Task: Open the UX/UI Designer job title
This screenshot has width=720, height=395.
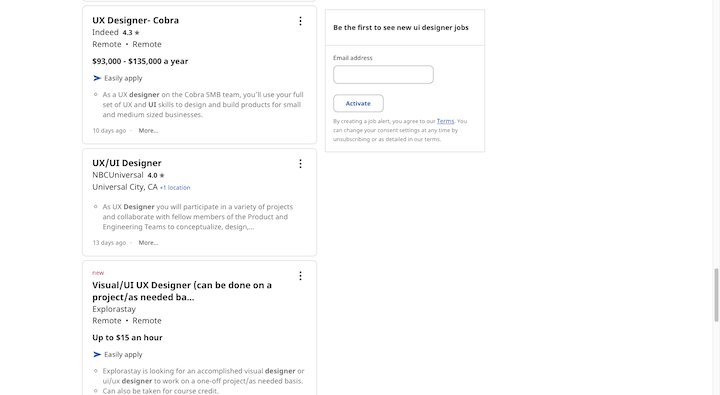Action: (127, 163)
